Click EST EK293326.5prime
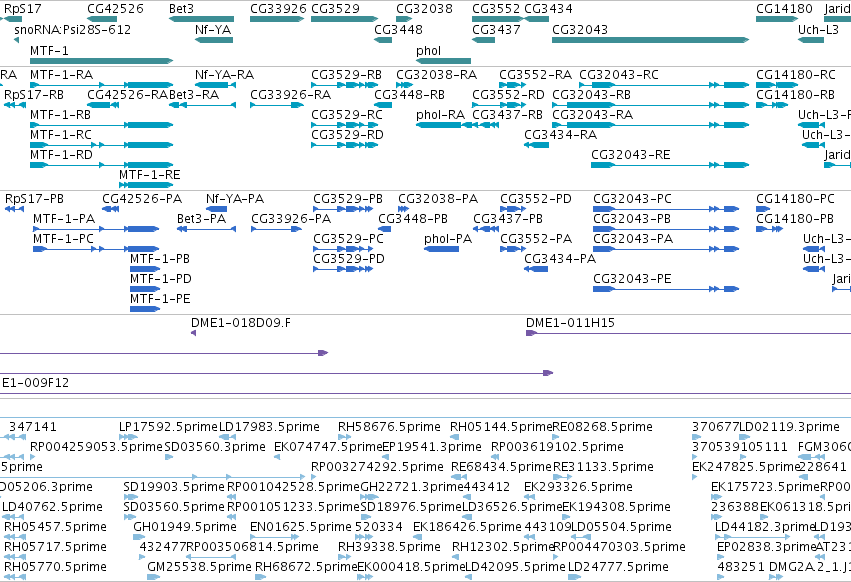Image resolution: width=851 pixels, height=582 pixels. (579, 487)
